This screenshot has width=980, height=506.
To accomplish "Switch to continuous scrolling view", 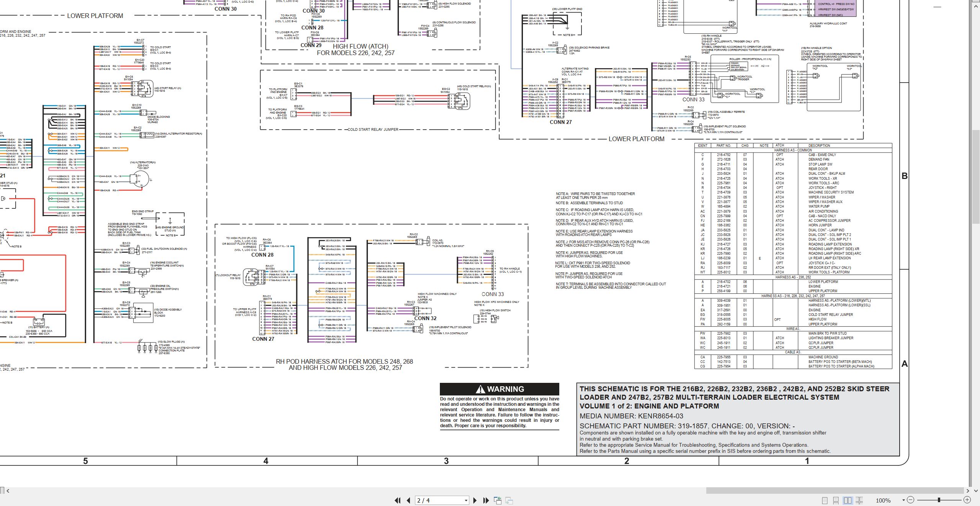I will (x=836, y=500).
